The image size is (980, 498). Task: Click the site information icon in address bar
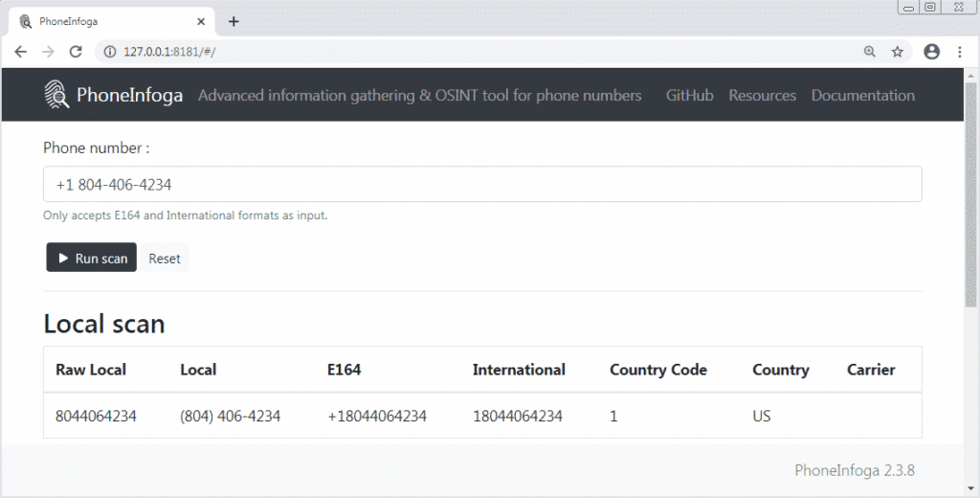(110, 52)
